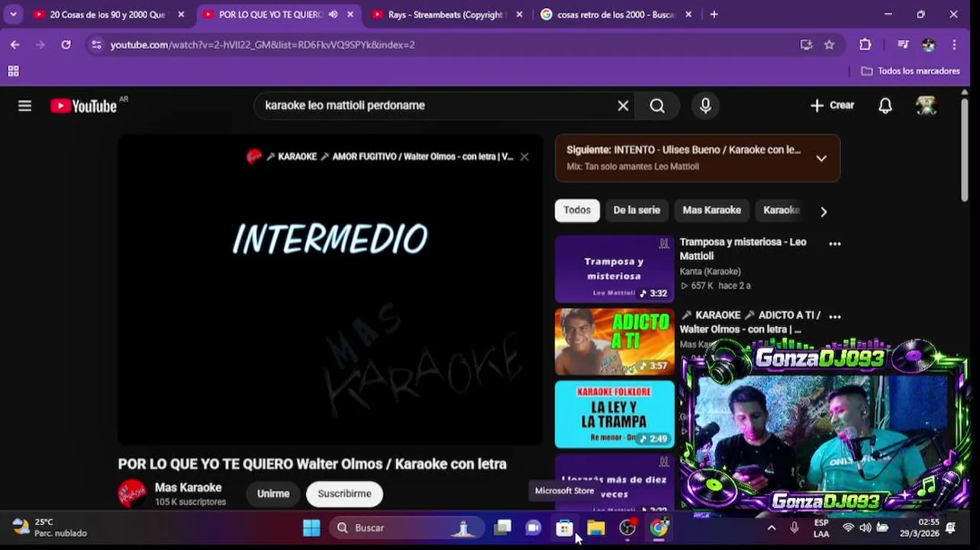Screen dimensions: 980x550
Task: Open the ESP LAA language switcher
Action: point(821,528)
